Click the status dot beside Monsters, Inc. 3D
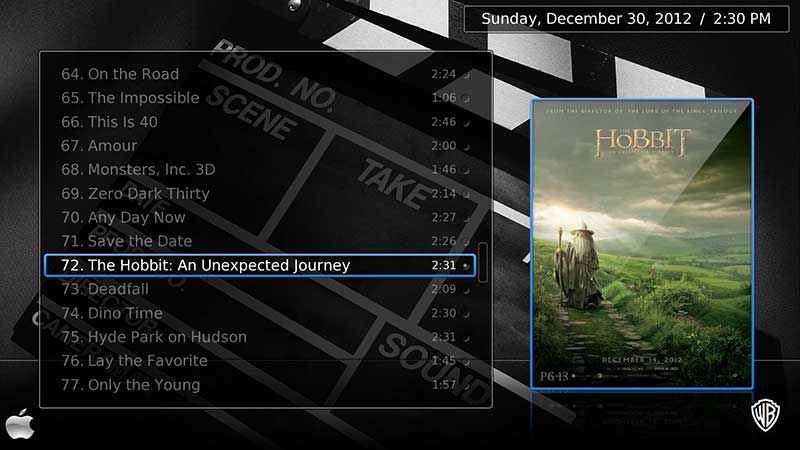Image resolution: width=800 pixels, height=450 pixels. click(466, 170)
